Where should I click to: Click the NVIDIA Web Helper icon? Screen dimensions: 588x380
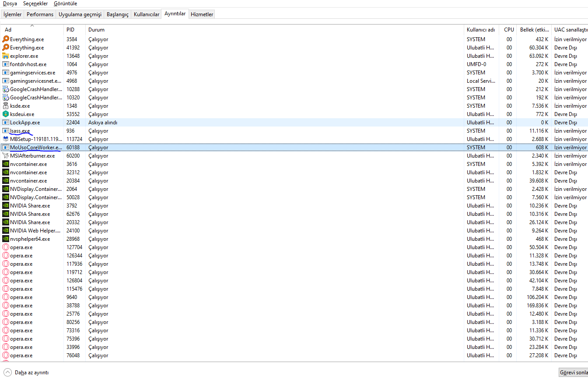click(6, 230)
